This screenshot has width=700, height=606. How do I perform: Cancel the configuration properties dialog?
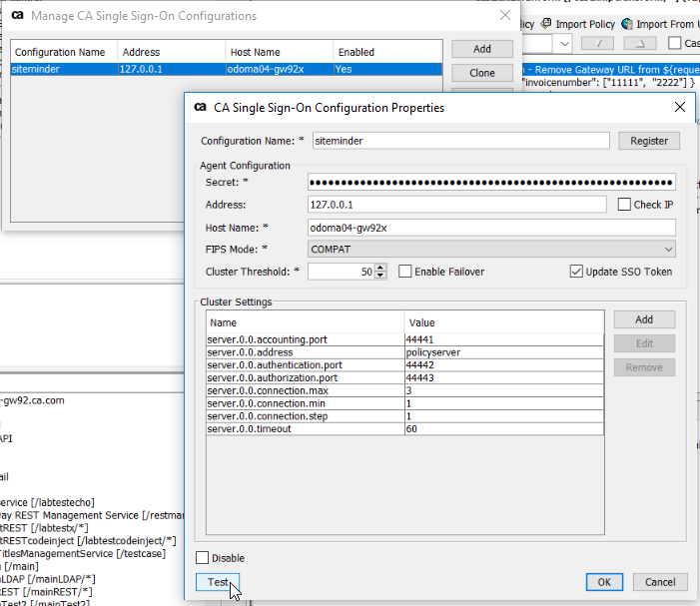tap(660, 582)
